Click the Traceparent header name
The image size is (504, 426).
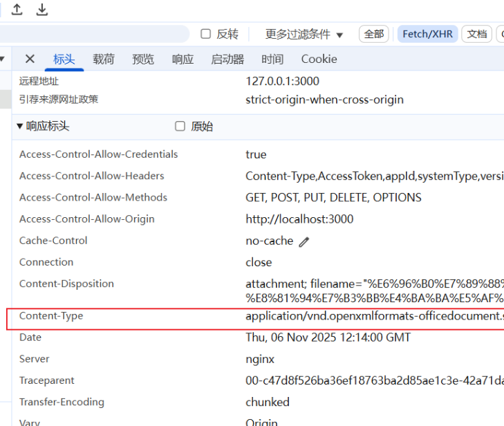[x=46, y=380]
